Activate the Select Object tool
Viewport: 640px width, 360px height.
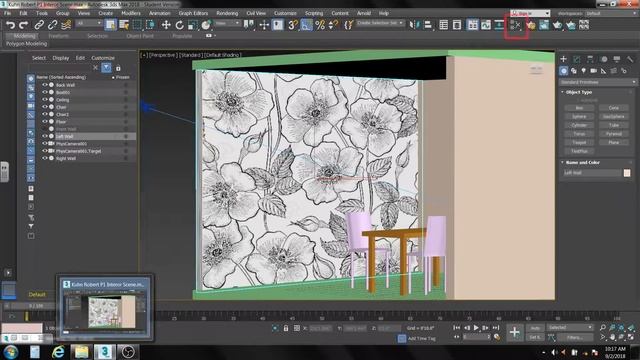[x=111, y=25]
